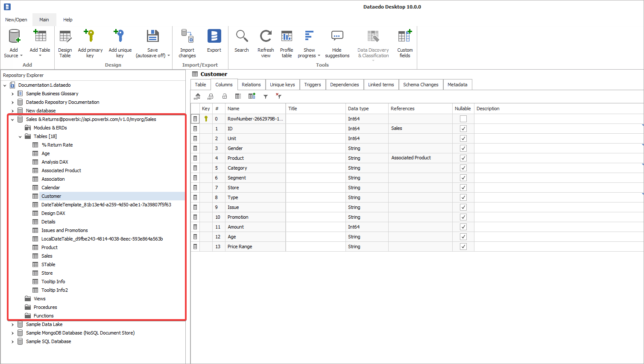Run the Search tool
Screen dimensions: 644x364
pyautogui.click(x=242, y=43)
